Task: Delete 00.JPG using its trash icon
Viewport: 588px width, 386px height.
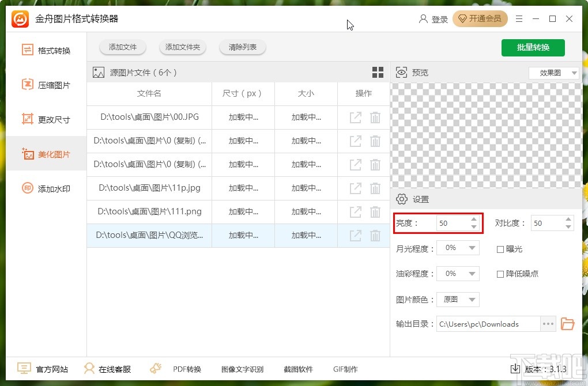Action: point(375,117)
